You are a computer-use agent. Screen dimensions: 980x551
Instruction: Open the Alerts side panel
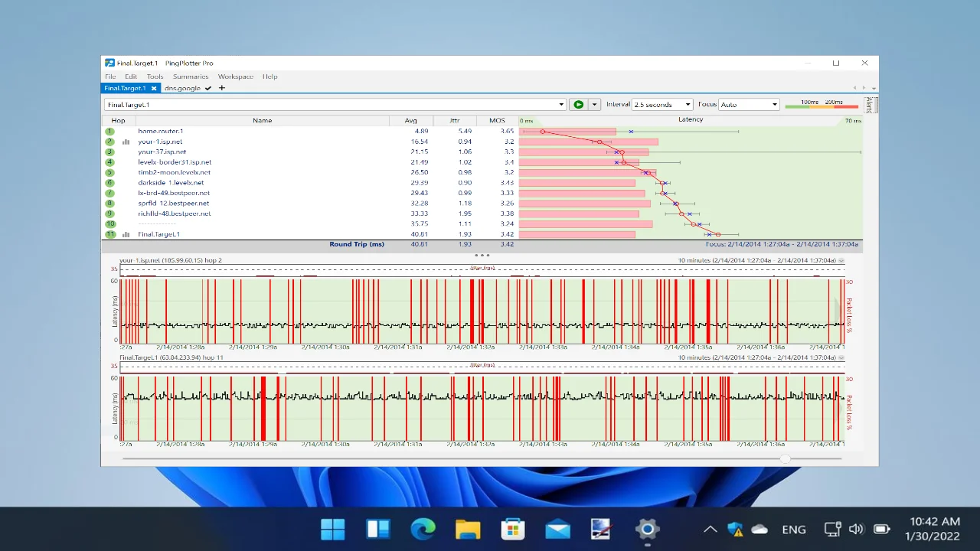click(868, 105)
